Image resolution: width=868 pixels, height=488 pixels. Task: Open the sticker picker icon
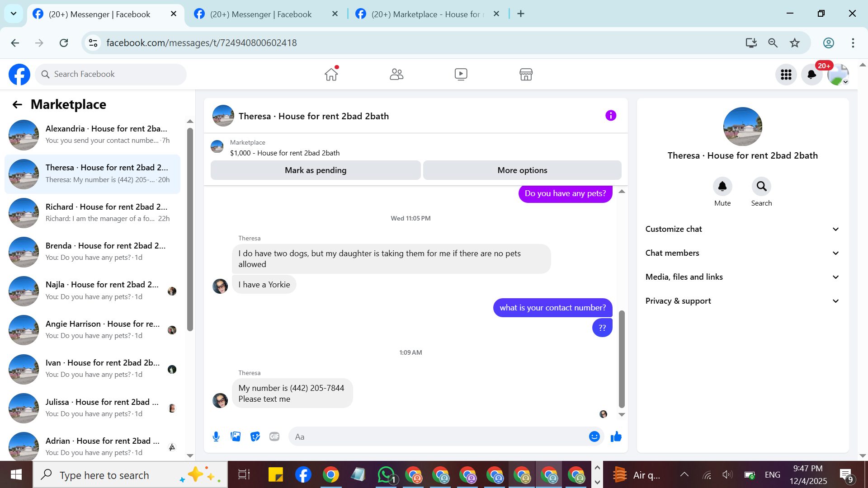click(x=255, y=436)
